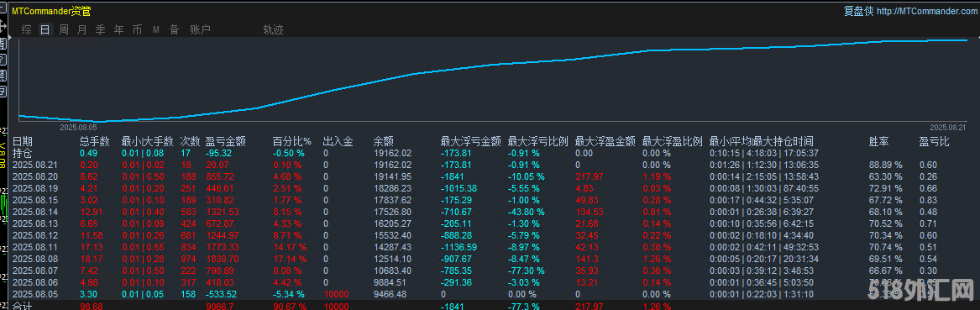The image size is (980, 310).
Task: Click the 0.01 | 0.55 lot size cell
Action: 143,247
